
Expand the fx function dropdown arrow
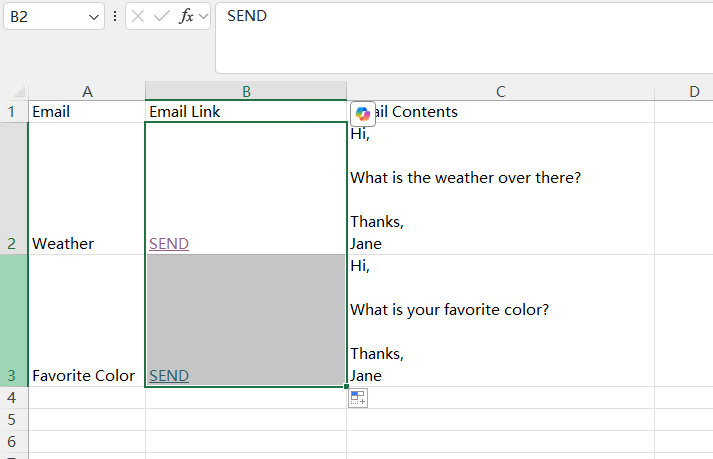tap(203, 17)
